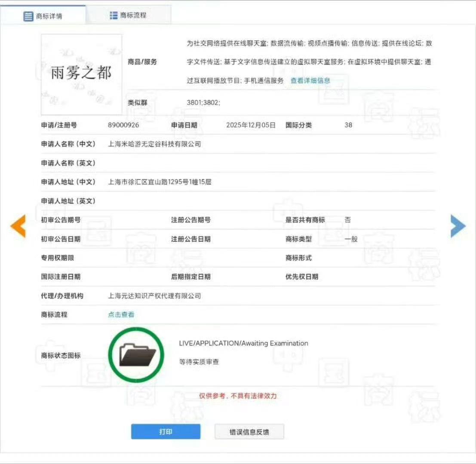Click the applicant address 上海市徐汇区宜山路1295号
This screenshot has height=464, width=476.
point(160,182)
